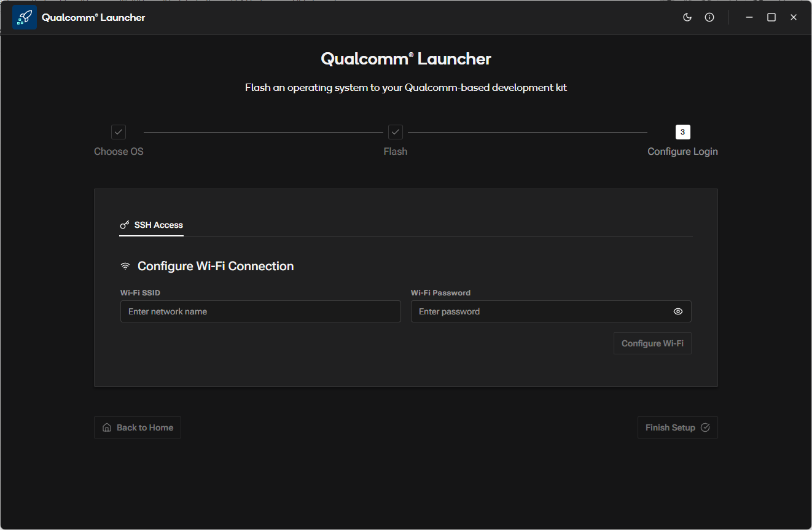Click the Flash step checkmark box
The width and height of the screenshot is (812, 530).
tap(396, 132)
